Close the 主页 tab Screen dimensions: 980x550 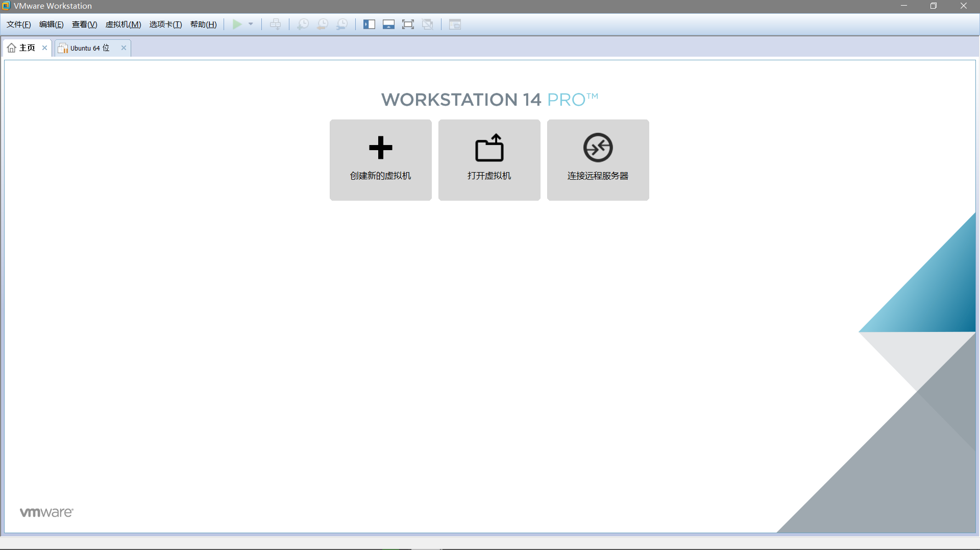(x=44, y=47)
